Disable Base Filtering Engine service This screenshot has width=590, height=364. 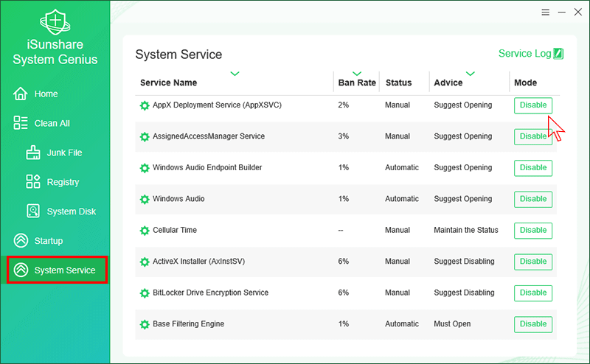[533, 323]
